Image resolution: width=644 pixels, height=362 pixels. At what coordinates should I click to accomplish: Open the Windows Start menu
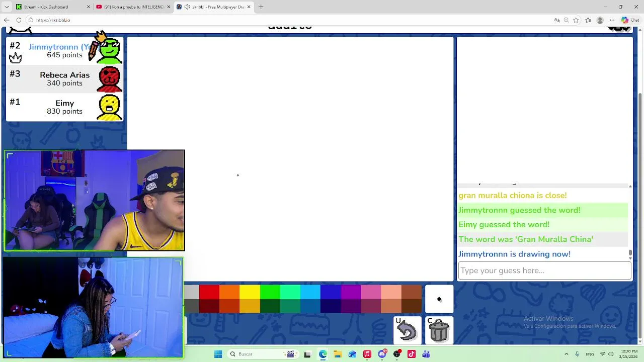[218, 354]
